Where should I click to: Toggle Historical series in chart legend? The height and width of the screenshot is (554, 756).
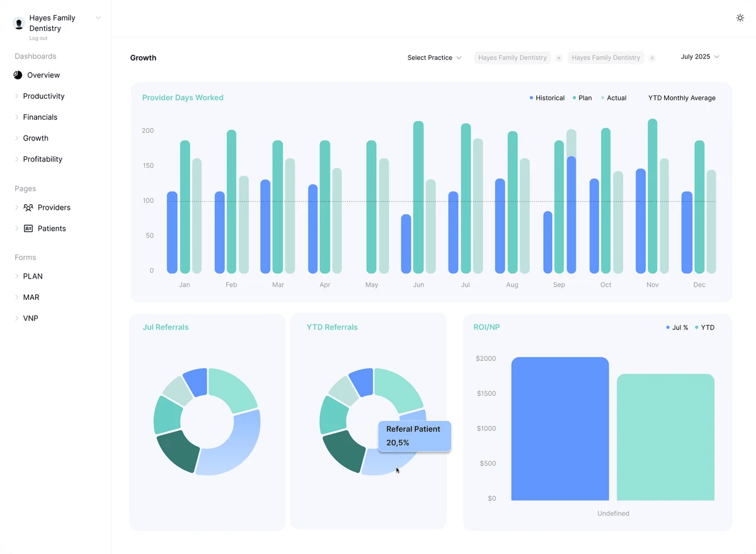pyautogui.click(x=547, y=98)
